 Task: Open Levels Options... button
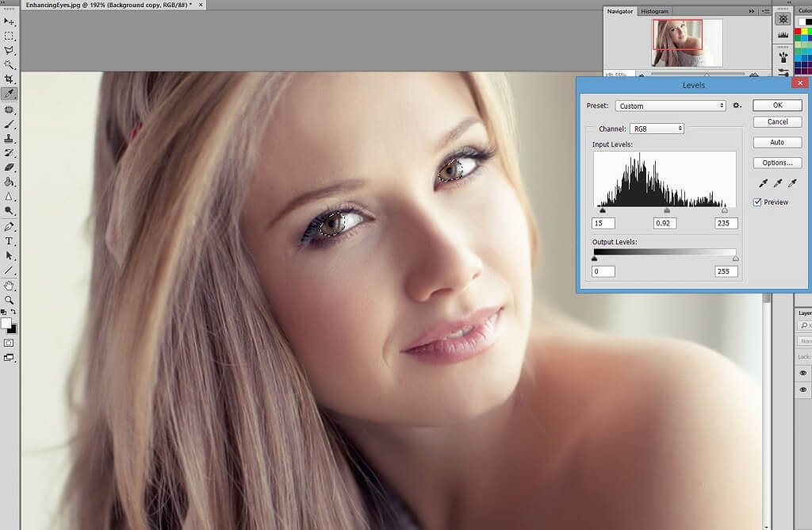777,163
